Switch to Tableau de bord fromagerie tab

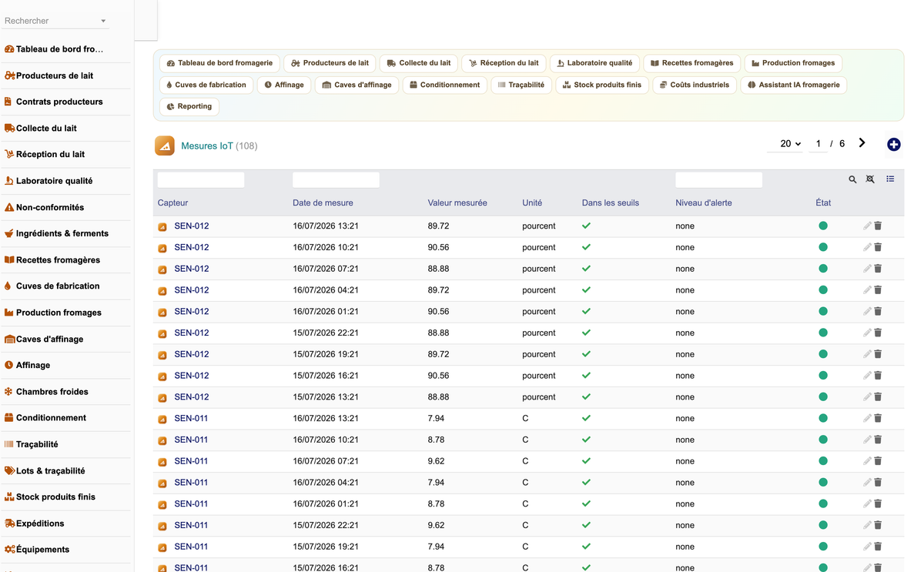point(219,63)
